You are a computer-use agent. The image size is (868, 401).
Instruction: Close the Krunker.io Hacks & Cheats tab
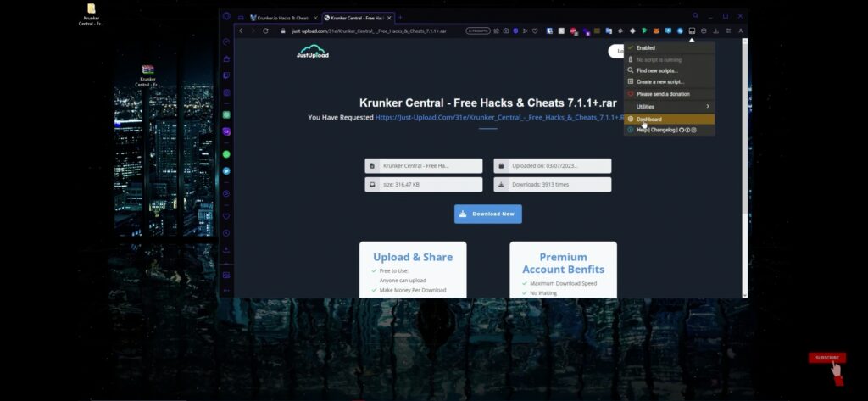click(316, 18)
